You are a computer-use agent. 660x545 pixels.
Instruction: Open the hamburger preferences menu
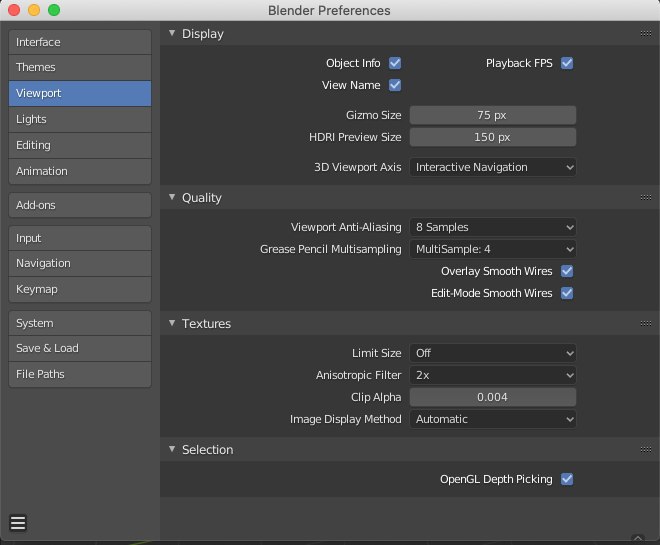[18, 523]
